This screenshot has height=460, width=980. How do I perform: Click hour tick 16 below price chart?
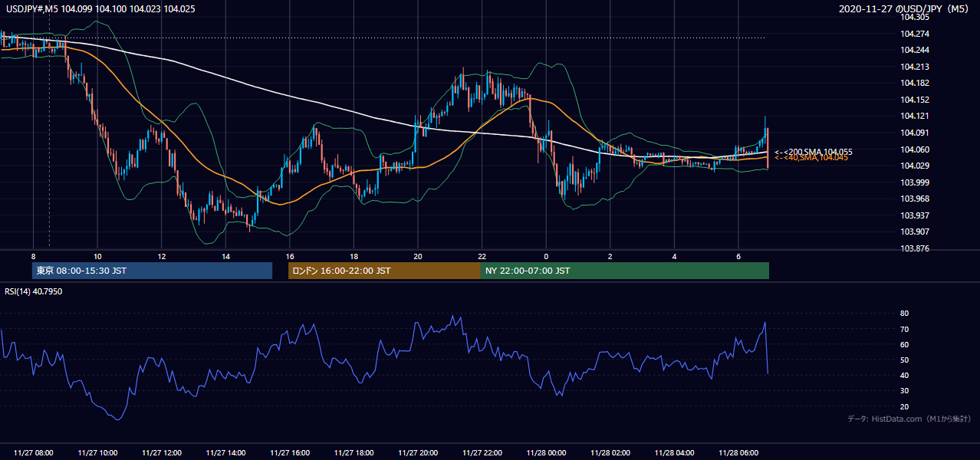(290, 256)
